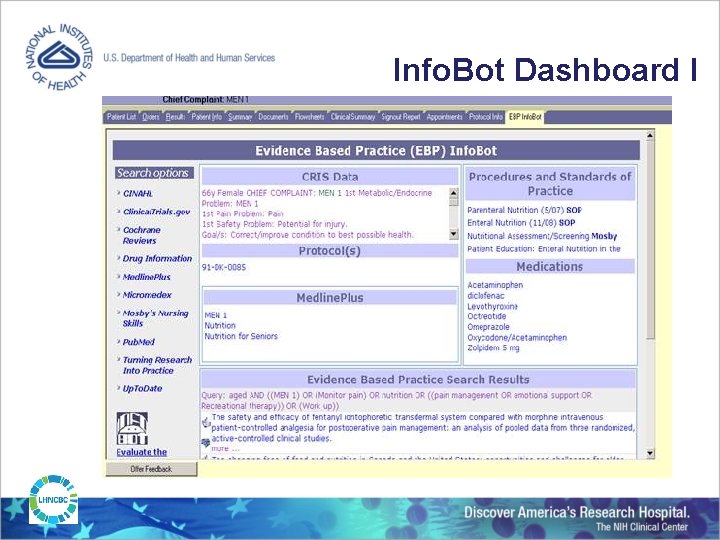Switch to the Flowsheets tab
The image size is (720, 540).
(309, 117)
